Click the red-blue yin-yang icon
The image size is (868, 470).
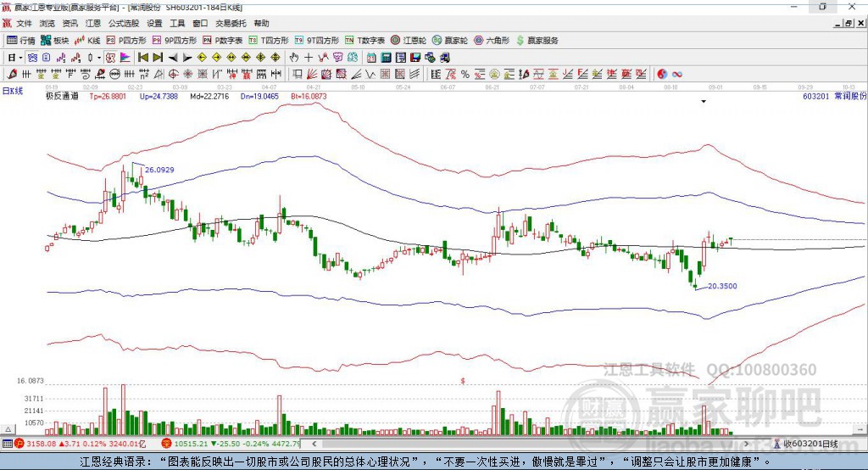click(662, 74)
